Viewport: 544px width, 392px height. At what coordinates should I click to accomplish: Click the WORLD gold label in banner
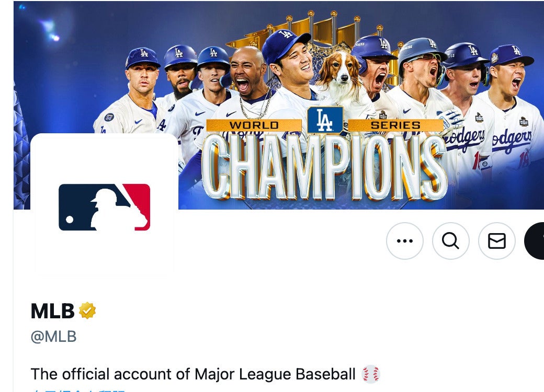[254, 125]
